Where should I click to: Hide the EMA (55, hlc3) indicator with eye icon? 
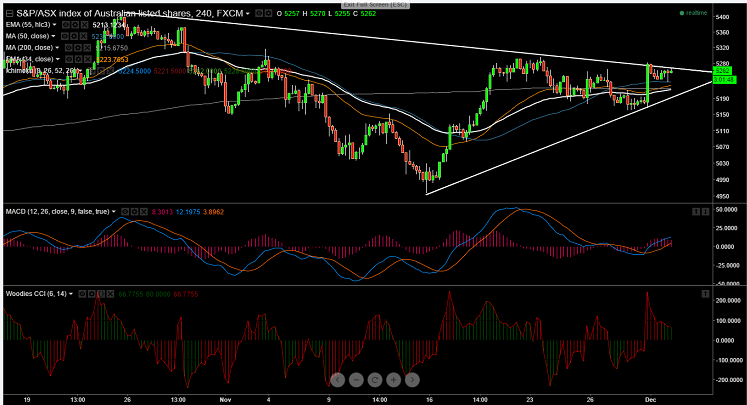[65, 24]
